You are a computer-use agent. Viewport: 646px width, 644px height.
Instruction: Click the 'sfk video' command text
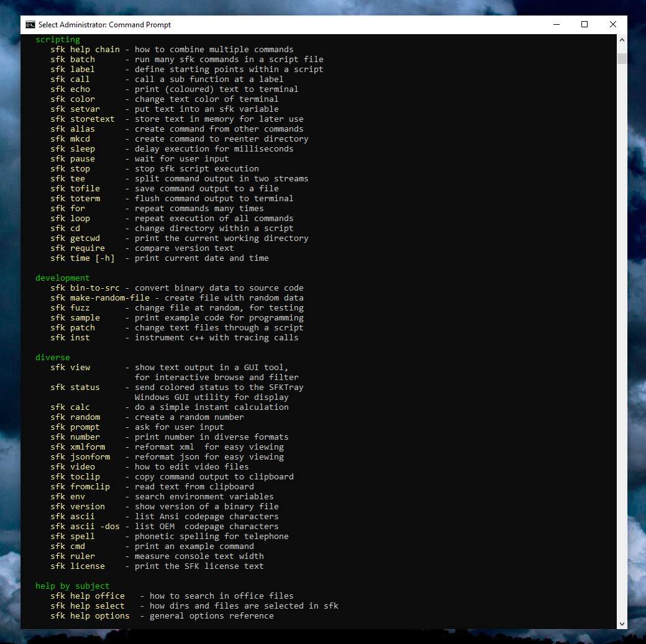point(73,467)
